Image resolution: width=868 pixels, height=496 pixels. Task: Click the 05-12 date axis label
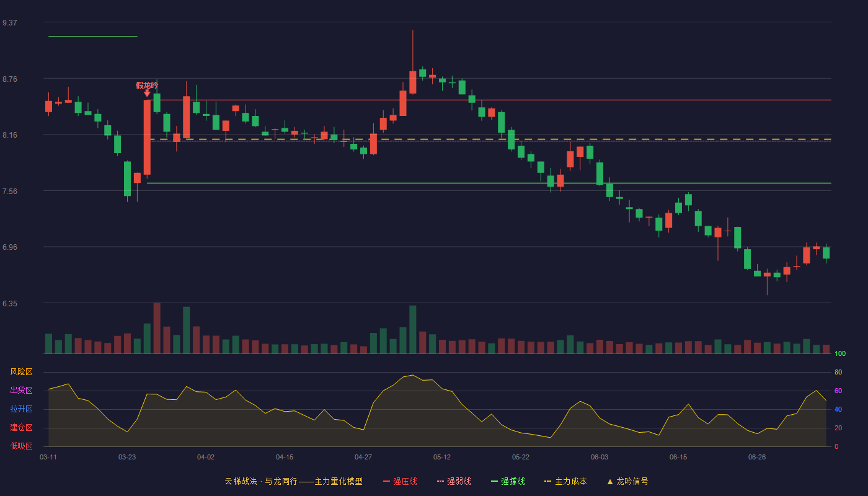point(442,457)
